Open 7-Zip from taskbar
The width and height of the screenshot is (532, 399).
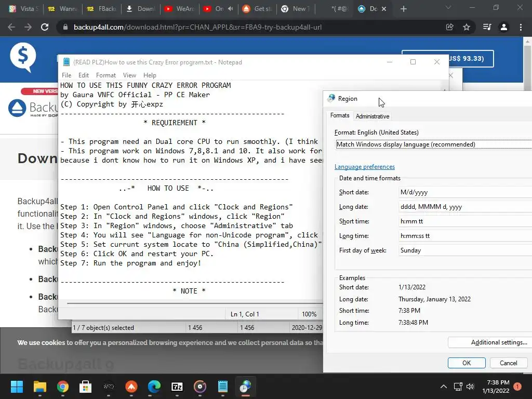point(177,387)
